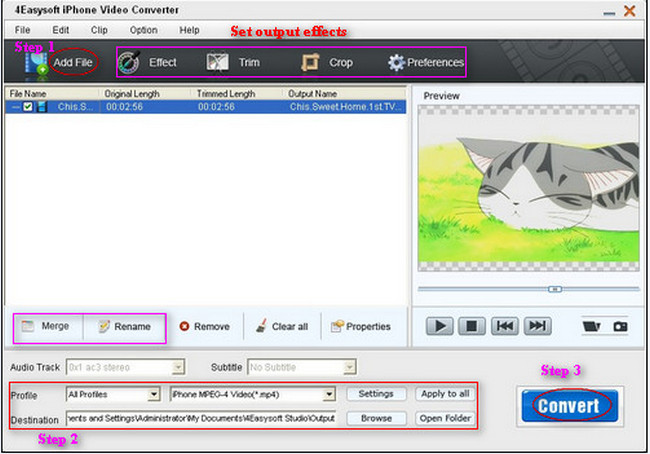Click the Add File film icon
This screenshot has height=454, width=650.
coord(36,64)
